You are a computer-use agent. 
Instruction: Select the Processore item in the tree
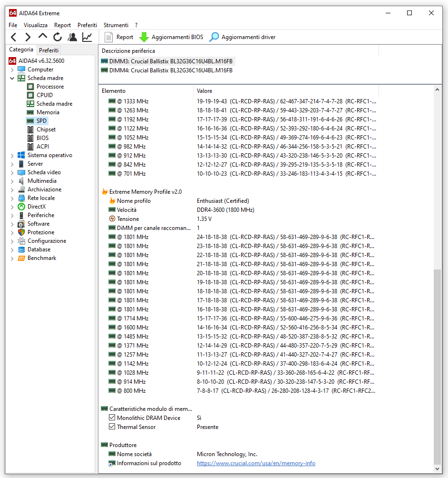tap(50, 87)
